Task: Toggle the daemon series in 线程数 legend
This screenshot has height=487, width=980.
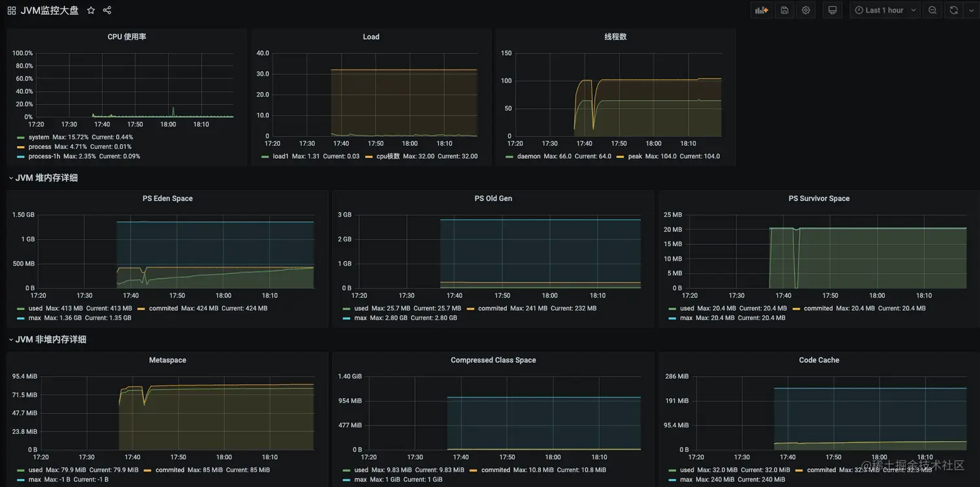Action: point(530,156)
